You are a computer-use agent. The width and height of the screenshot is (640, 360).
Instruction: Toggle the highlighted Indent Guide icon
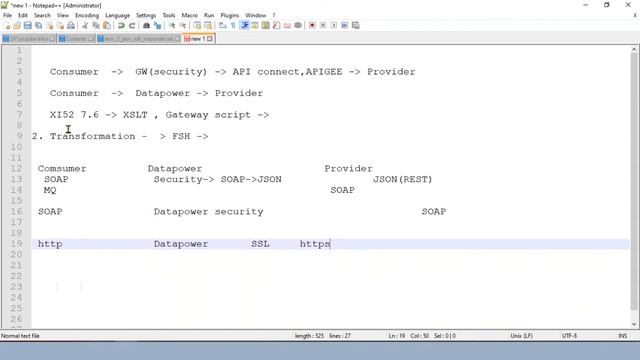coord(244,25)
